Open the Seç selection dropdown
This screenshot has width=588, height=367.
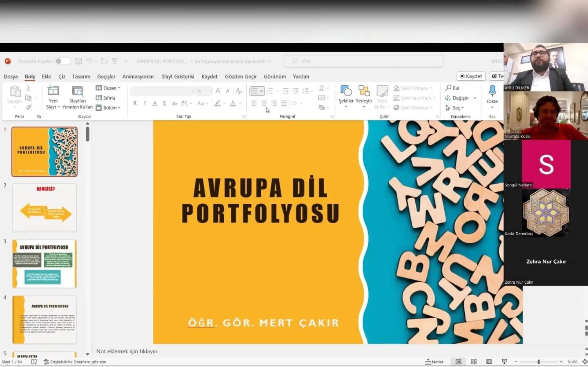pyautogui.click(x=455, y=108)
